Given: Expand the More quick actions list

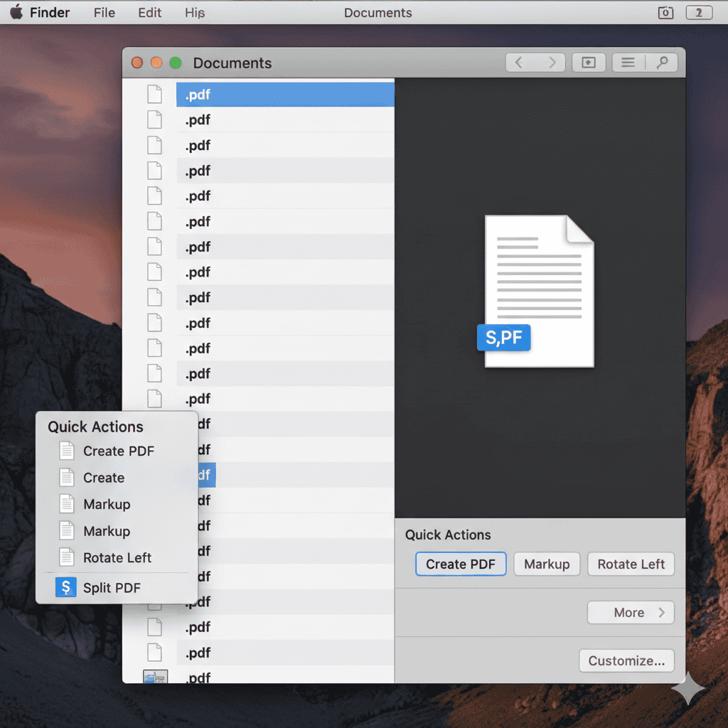Looking at the screenshot, I should [x=630, y=612].
